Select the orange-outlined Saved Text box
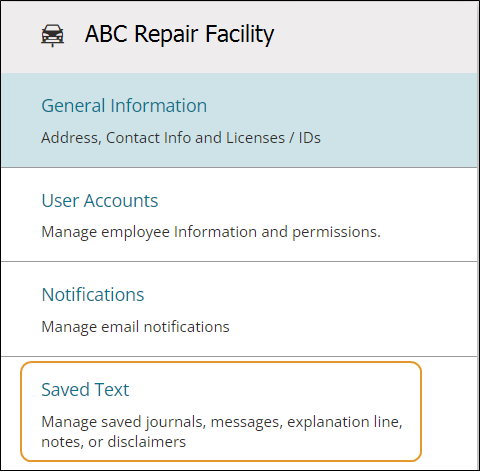 221,412
